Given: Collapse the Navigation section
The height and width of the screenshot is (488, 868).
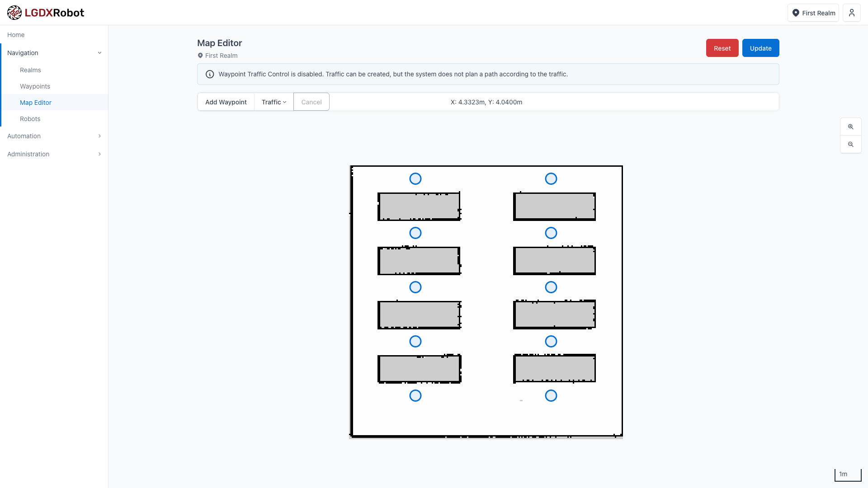Looking at the screenshot, I should tap(54, 53).
